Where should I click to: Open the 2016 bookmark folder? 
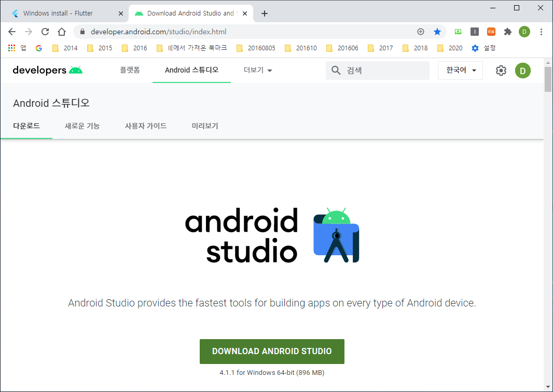pyautogui.click(x=134, y=48)
